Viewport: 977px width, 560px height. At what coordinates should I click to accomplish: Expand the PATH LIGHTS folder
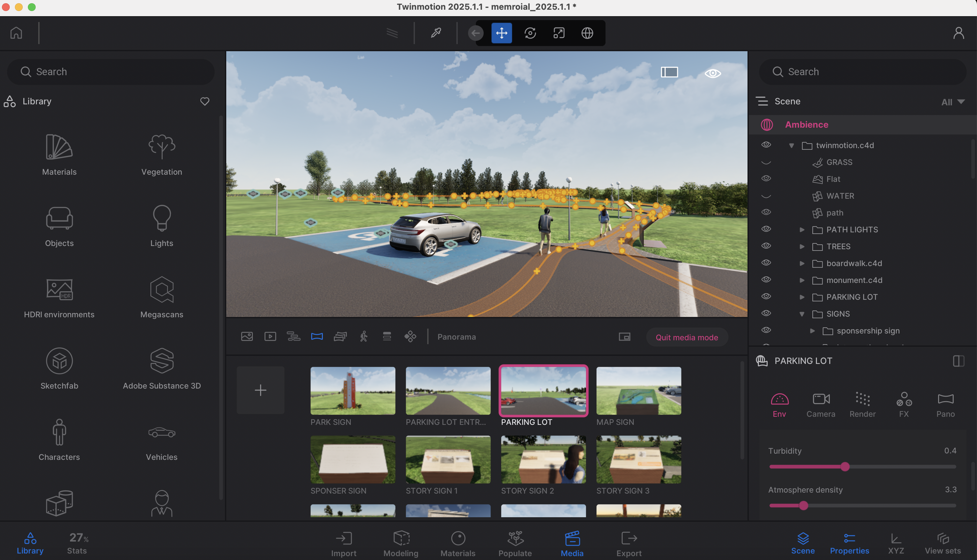pos(802,230)
